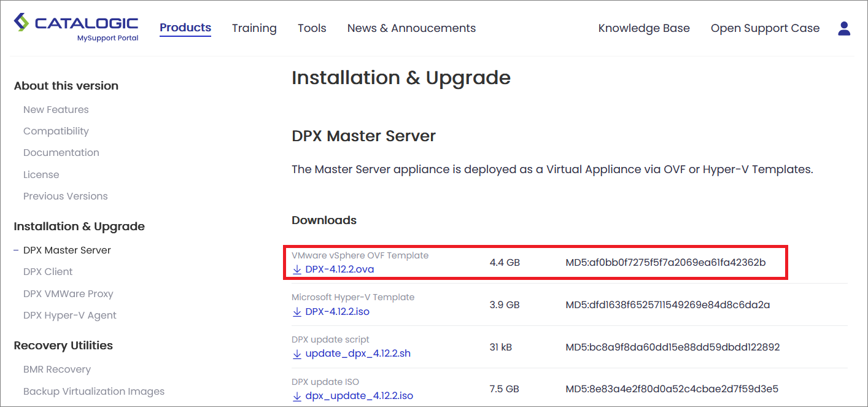
Task: Download the update_dpx_4.12.2.sh script
Action: (358, 354)
